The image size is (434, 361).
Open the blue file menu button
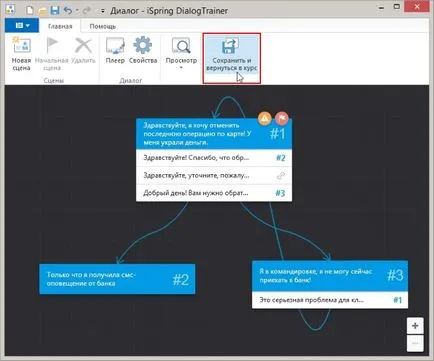pos(22,25)
